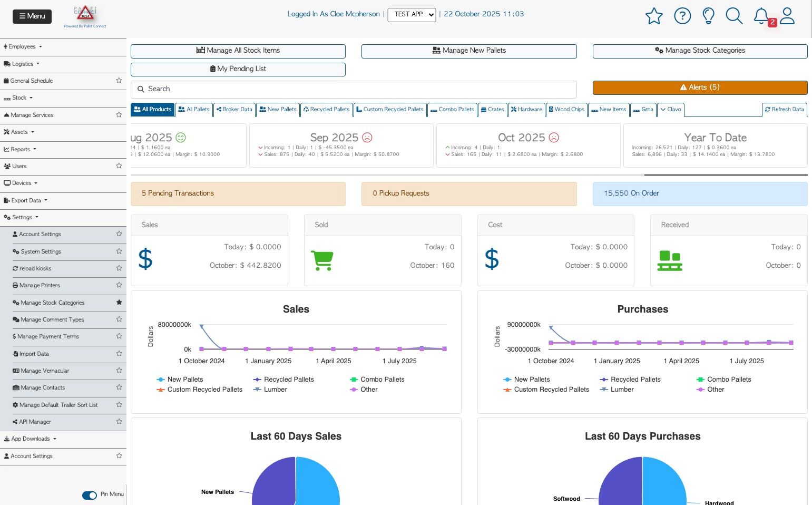This screenshot has height=505, width=812.
Task: Unfavorite Manage Stock Categories filled star
Action: coord(119,303)
